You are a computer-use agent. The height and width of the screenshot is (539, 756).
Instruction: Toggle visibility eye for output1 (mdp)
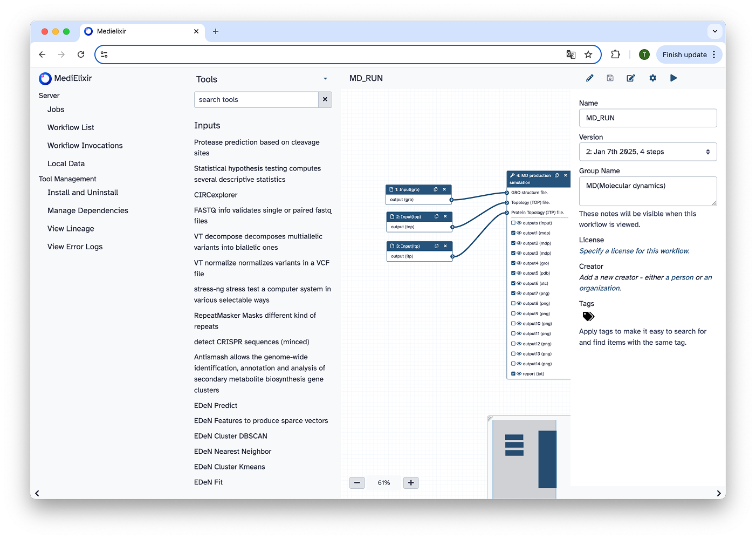(x=519, y=233)
